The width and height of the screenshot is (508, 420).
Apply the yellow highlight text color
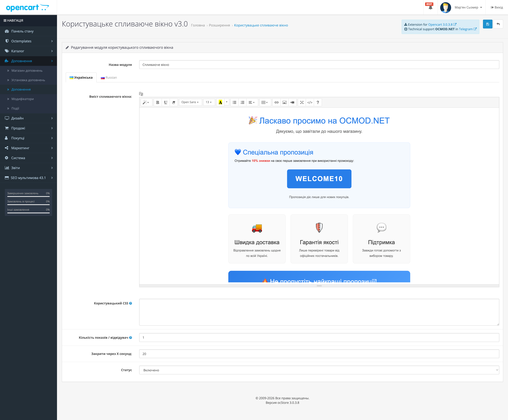[220, 102]
